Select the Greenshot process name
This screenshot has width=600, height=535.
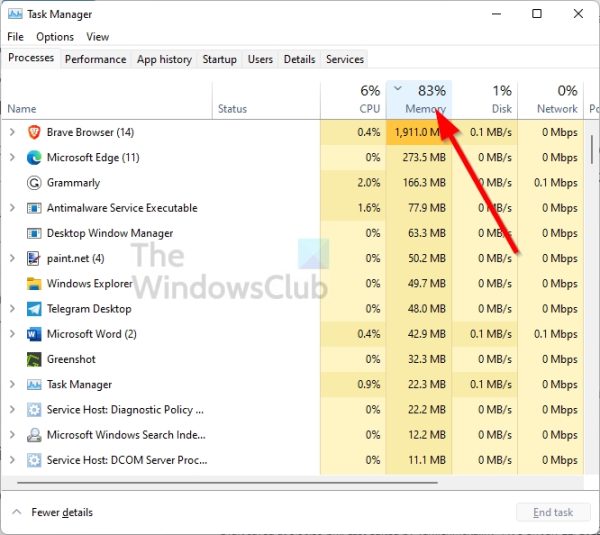tap(71, 360)
